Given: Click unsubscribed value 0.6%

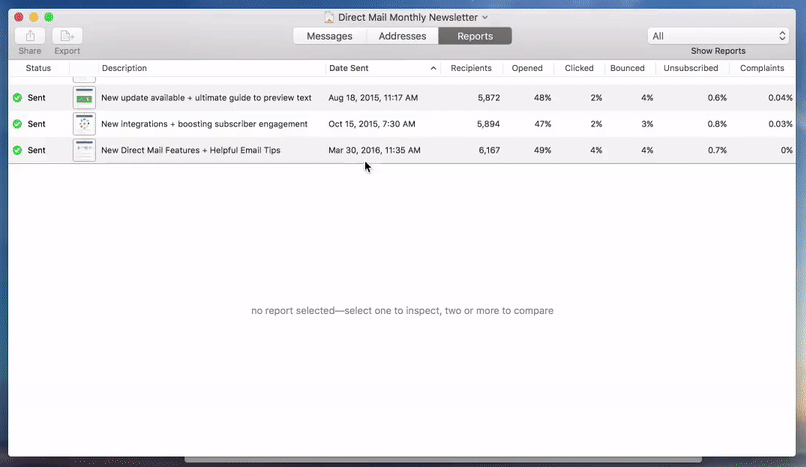Looking at the screenshot, I should tap(717, 98).
